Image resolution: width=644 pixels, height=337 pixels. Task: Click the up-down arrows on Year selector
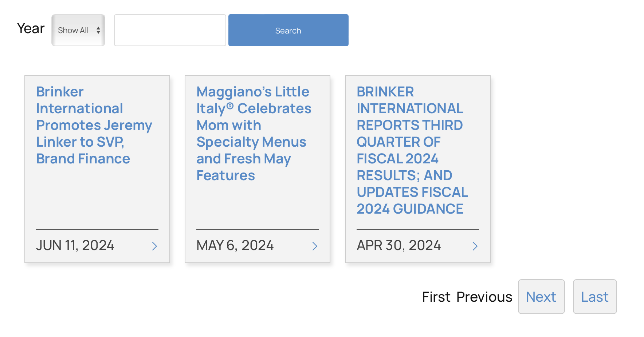98,30
